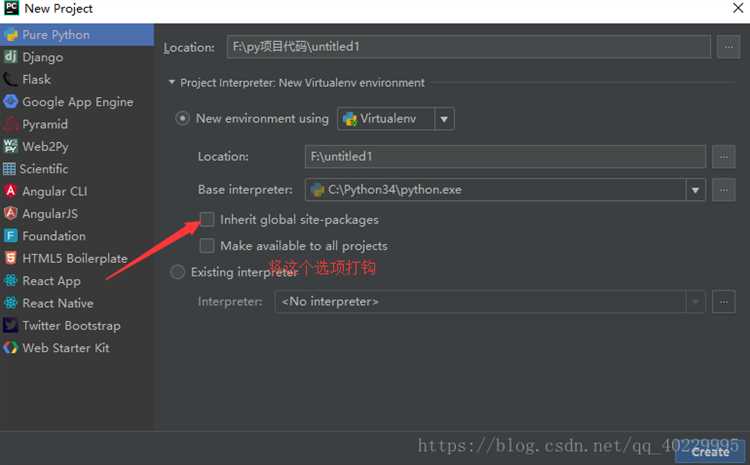Select Existing interpreter radio button
The width and height of the screenshot is (750, 465).
click(x=177, y=272)
